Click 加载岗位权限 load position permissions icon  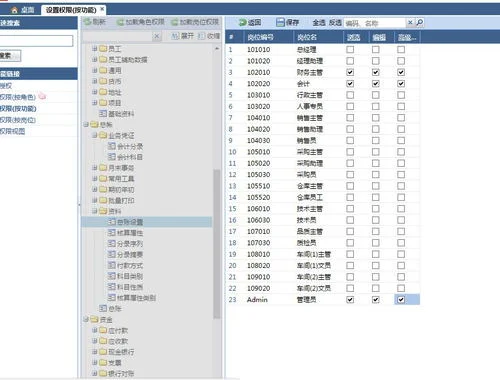(x=174, y=22)
